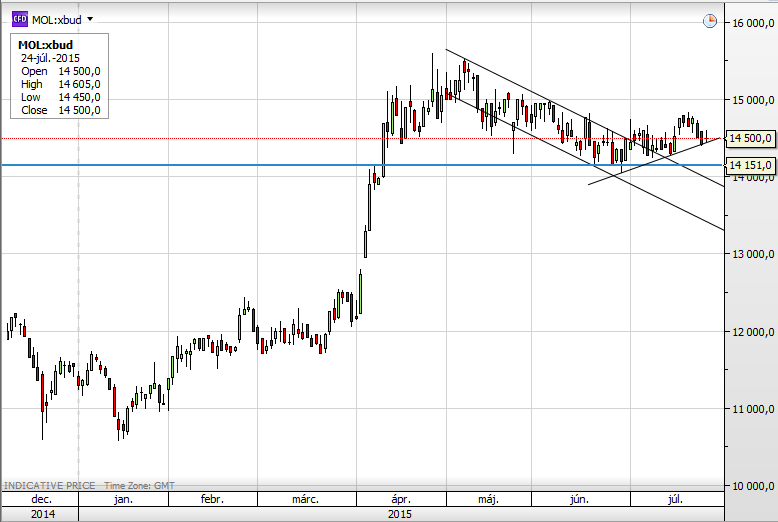This screenshot has height=522, width=778.
Task: Click the 24-júl.-2015 date in info box
Action: (x=50, y=58)
